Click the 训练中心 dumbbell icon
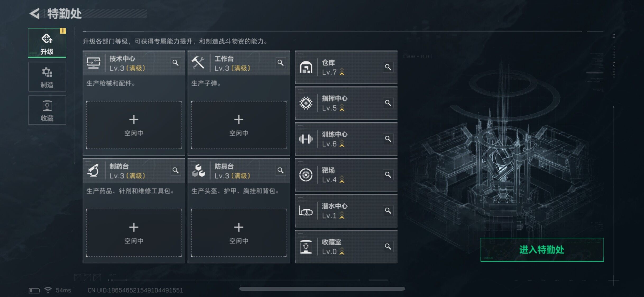Screen dimensions: 644x297 (306, 139)
